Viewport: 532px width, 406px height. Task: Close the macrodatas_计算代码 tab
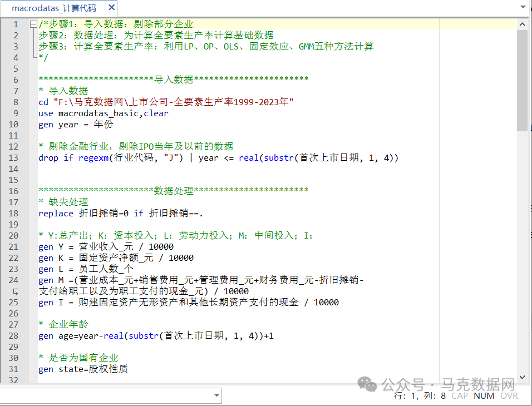(111, 7)
